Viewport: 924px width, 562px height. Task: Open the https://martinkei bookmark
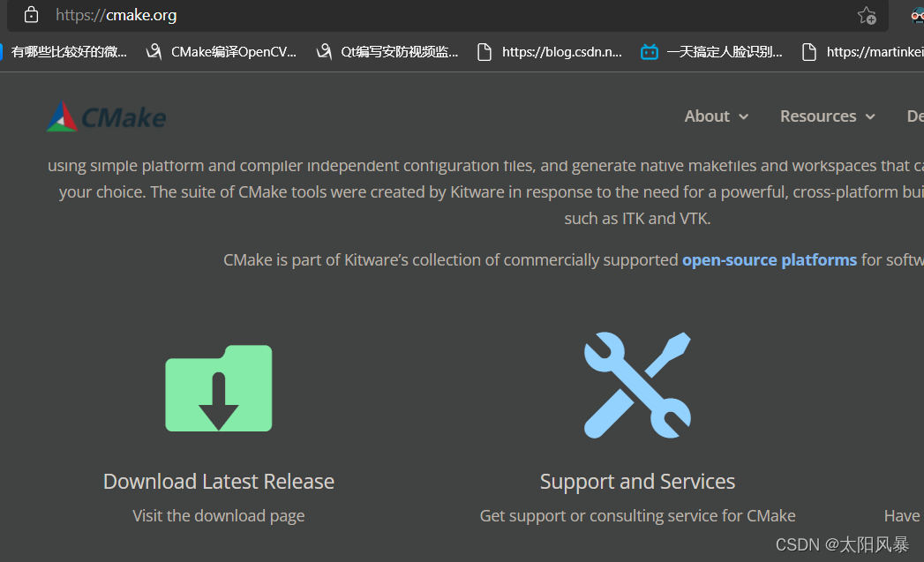863,52
